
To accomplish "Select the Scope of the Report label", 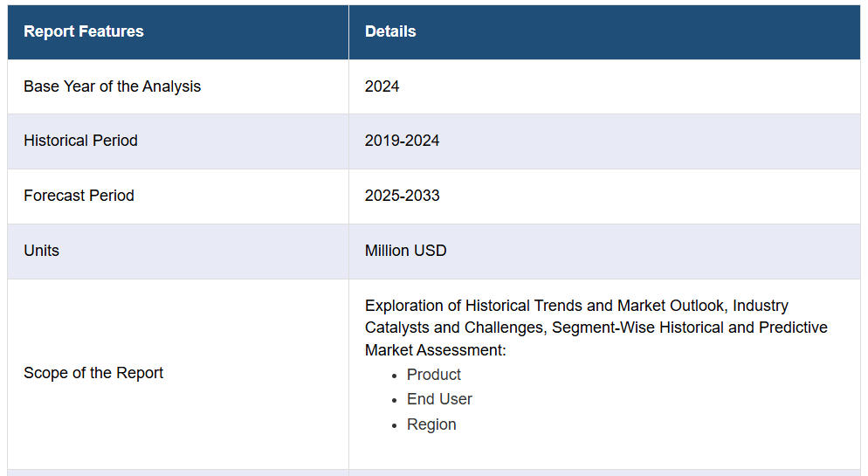I will (93, 373).
